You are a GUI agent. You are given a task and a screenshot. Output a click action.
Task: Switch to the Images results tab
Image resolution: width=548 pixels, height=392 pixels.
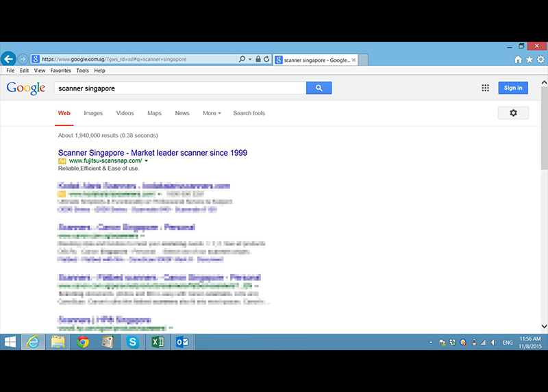coord(93,113)
